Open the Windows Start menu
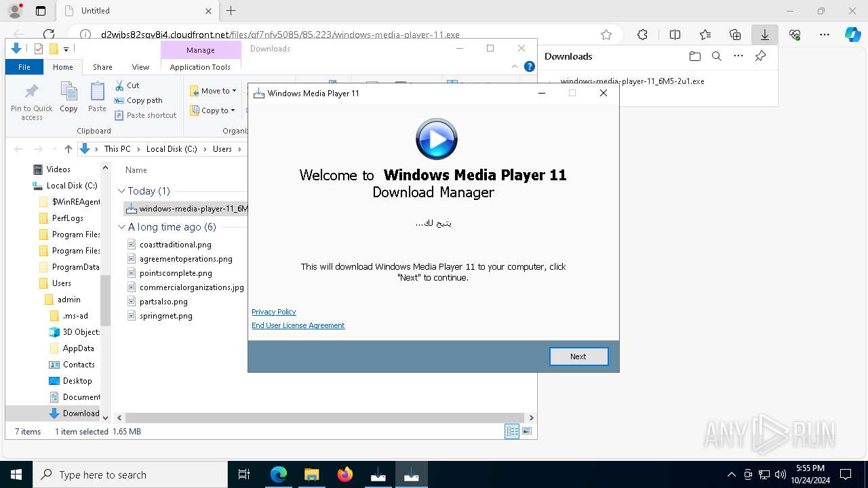 coord(16,475)
